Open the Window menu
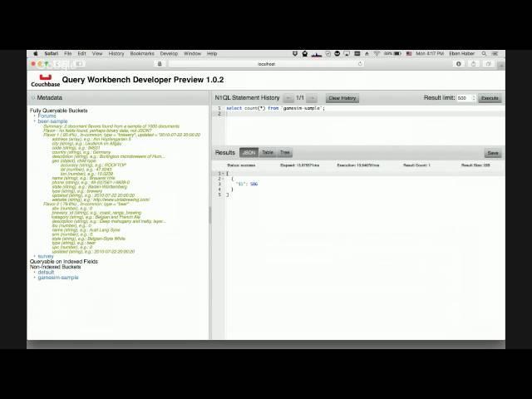 pyautogui.click(x=192, y=53)
